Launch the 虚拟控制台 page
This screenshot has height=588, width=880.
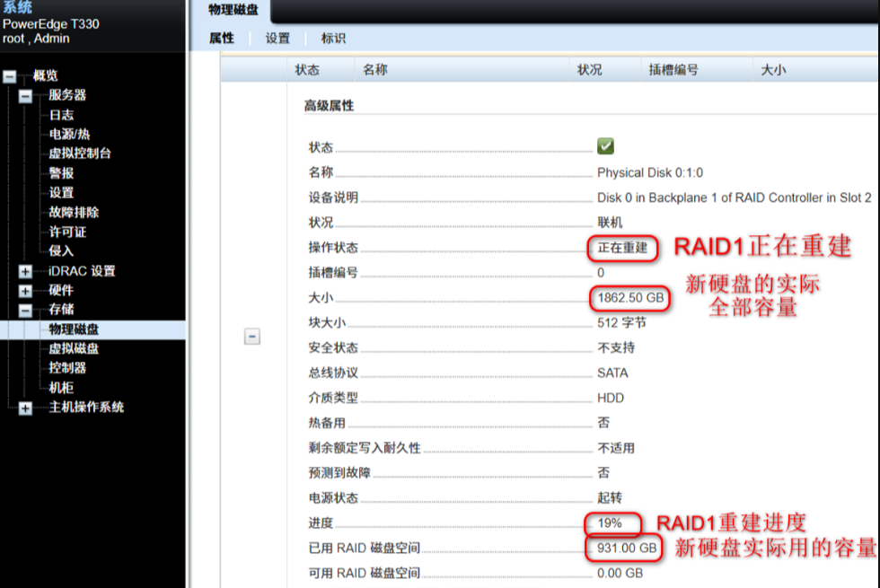[80, 154]
